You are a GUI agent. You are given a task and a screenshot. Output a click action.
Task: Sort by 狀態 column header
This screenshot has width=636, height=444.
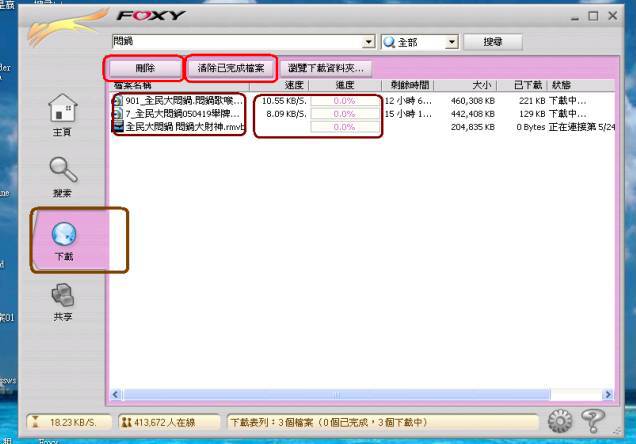581,85
